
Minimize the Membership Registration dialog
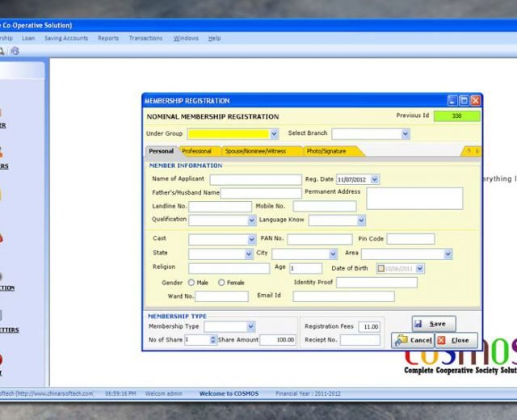452,100
